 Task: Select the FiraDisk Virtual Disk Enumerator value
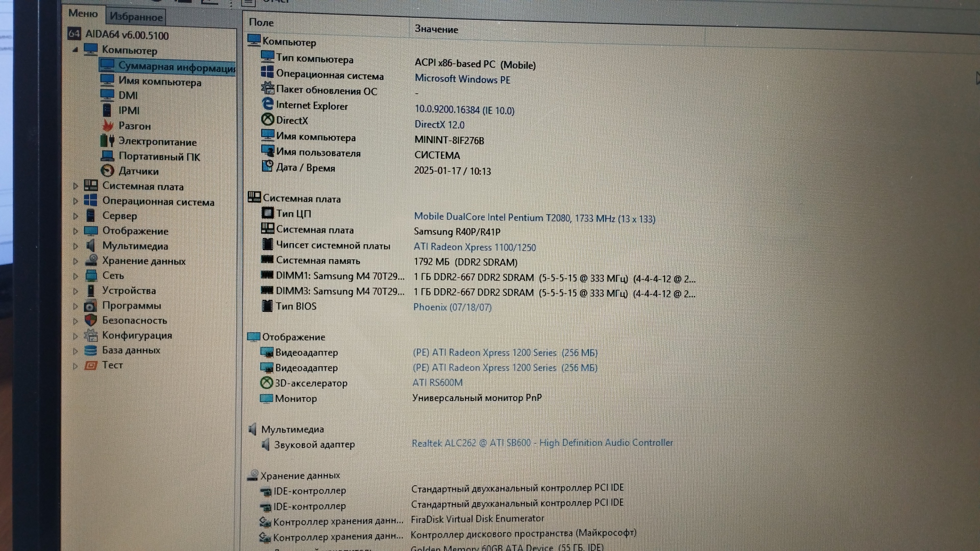(x=477, y=518)
